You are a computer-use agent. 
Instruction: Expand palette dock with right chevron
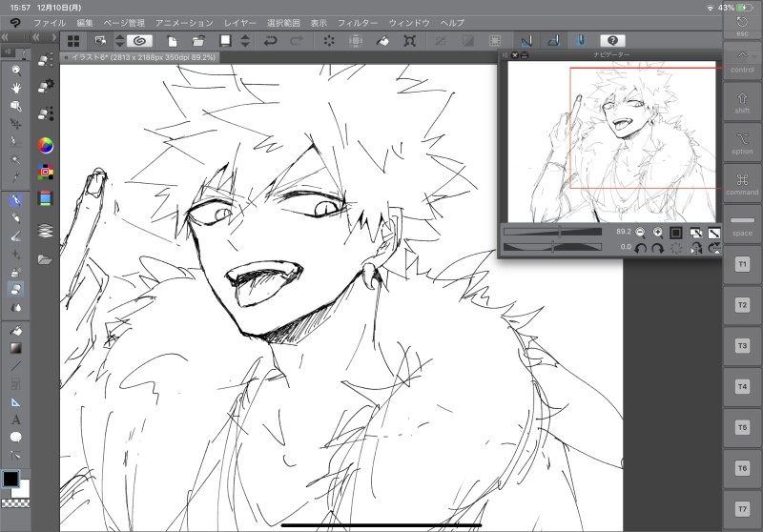point(53,37)
